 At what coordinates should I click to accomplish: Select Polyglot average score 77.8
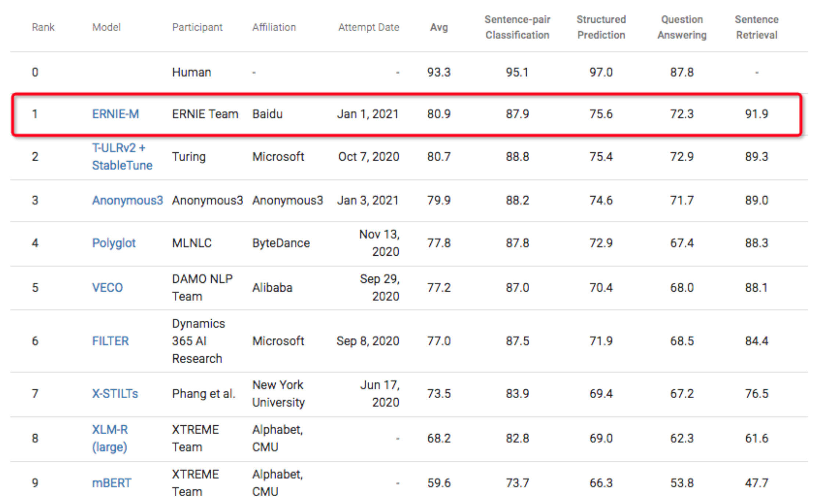pos(439,243)
